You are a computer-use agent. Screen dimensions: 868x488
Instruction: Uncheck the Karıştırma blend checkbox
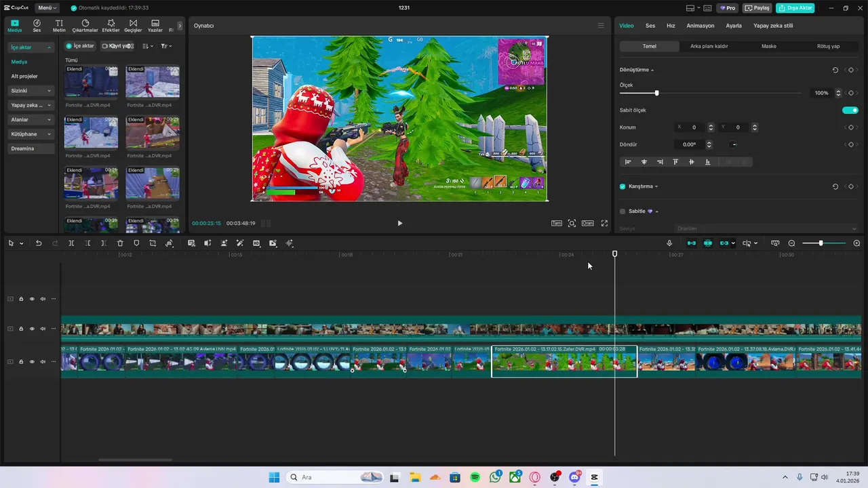click(x=623, y=186)
